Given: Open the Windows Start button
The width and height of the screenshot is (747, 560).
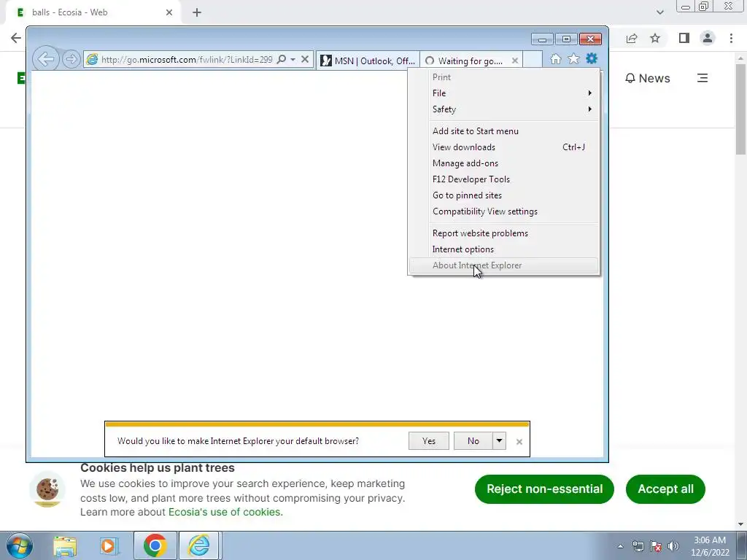Looking at the screenshot, I should [20, 545].
